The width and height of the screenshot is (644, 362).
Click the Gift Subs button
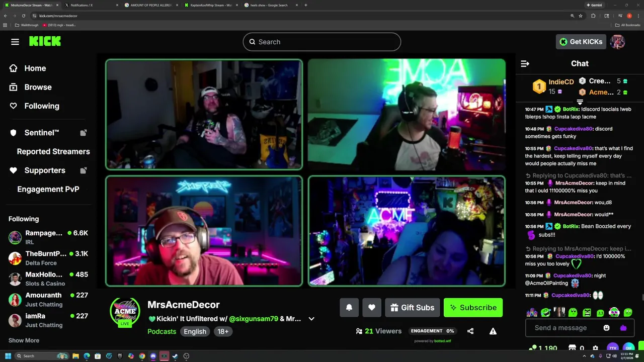click(412, 308)
